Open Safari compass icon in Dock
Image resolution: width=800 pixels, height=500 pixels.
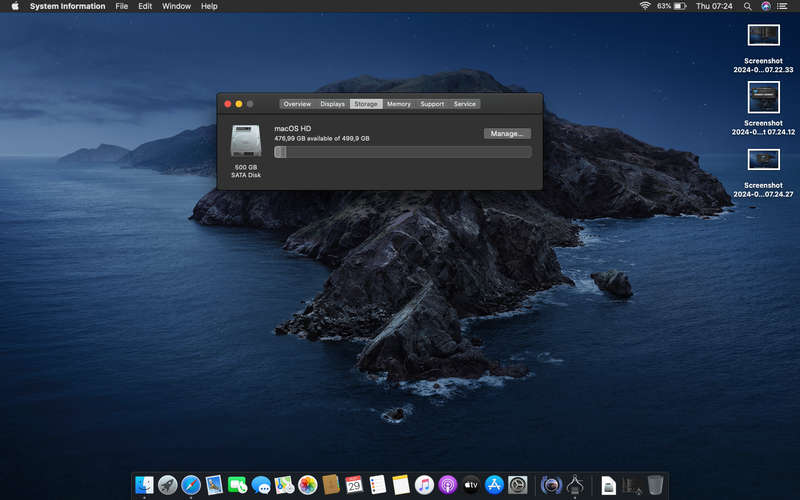pyautogui.click(x=191, y=485)
